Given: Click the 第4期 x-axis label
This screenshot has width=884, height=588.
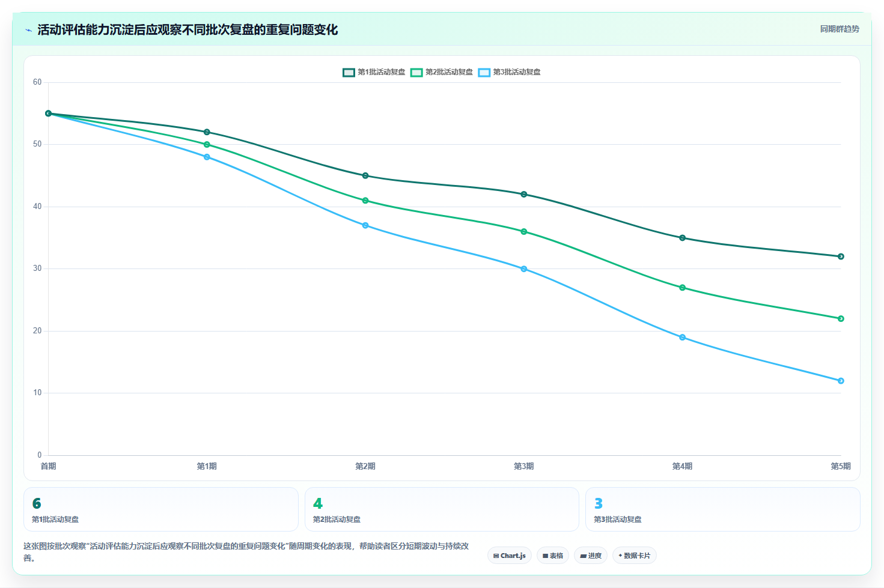Looking at the screenshot, I should coord(683,466).
